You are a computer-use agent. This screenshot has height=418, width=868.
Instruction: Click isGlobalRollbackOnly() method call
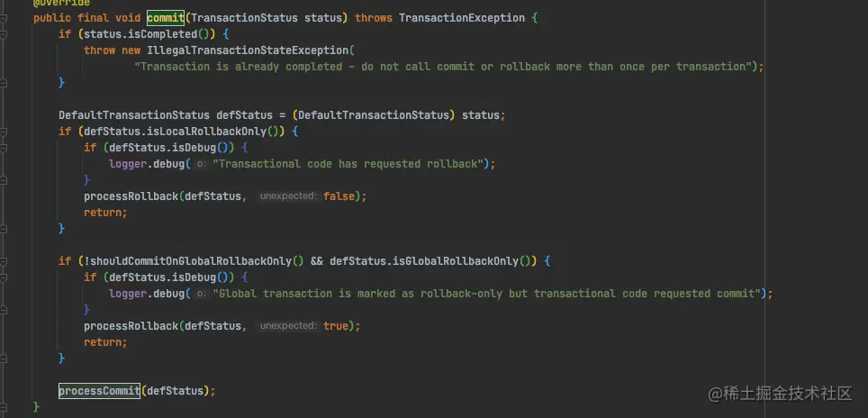[x=462, y=260]
